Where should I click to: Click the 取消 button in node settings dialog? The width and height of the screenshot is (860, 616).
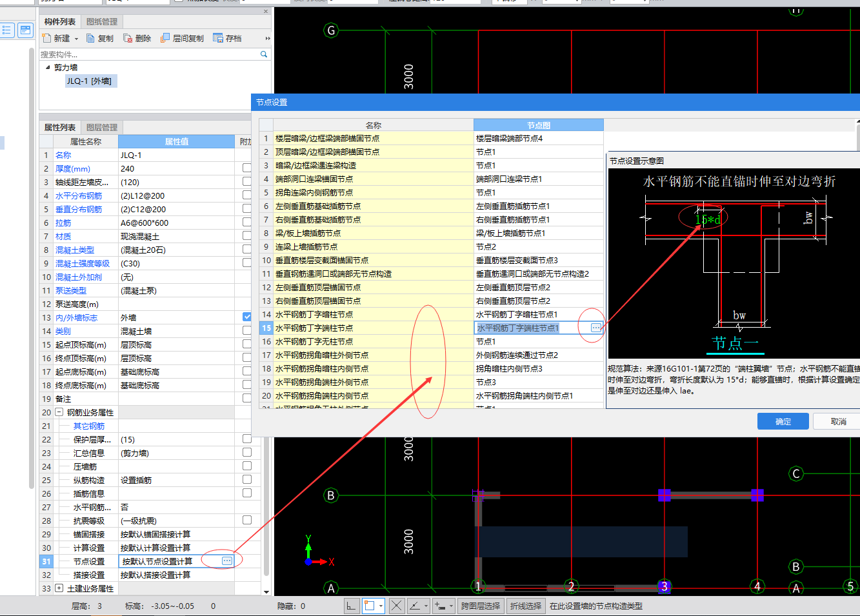pos(838,421)
